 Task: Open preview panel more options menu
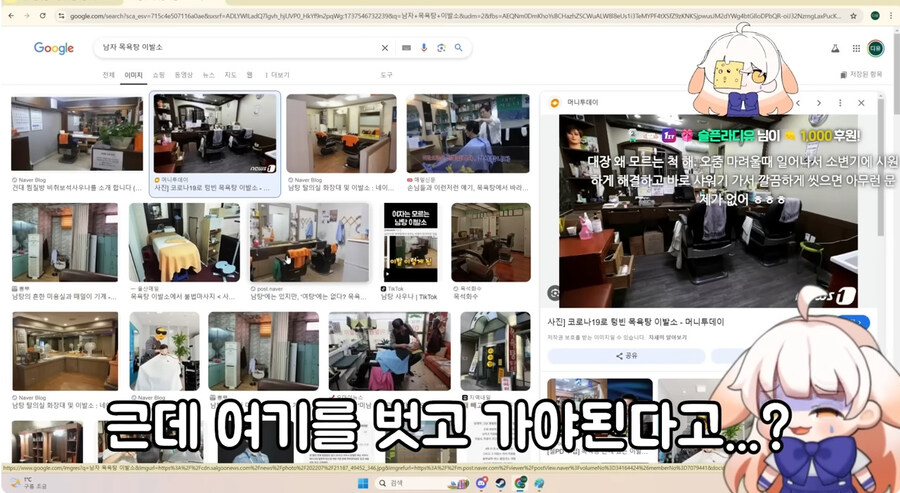point(840,103)
